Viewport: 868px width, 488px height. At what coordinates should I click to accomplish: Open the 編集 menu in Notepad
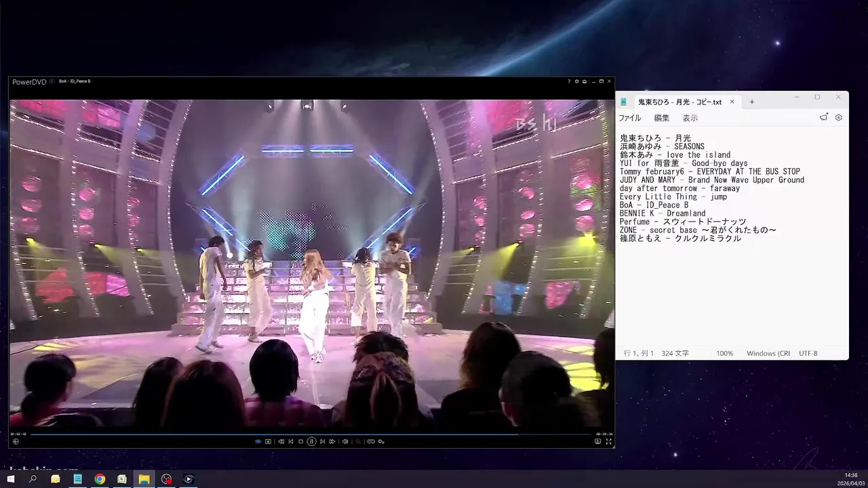coord(661,118)
